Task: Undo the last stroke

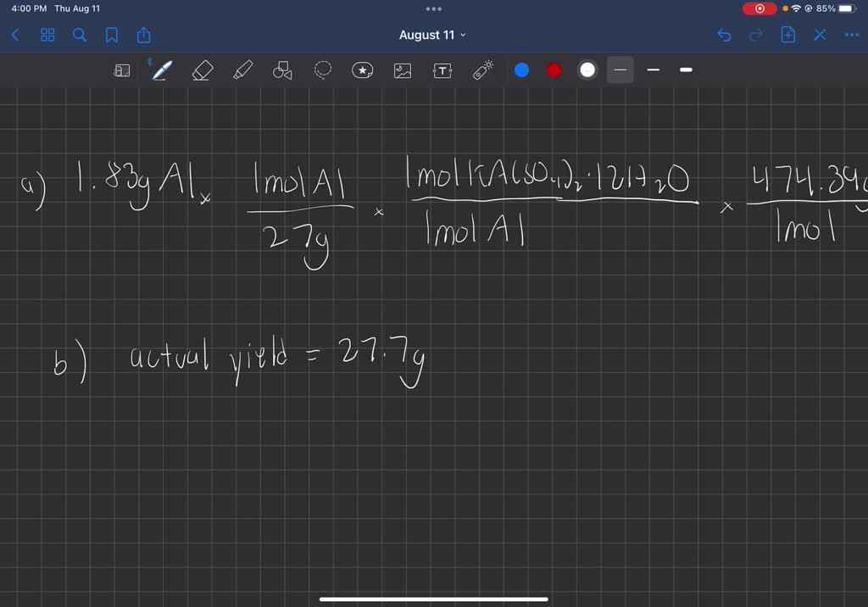Action: [723, 35]
